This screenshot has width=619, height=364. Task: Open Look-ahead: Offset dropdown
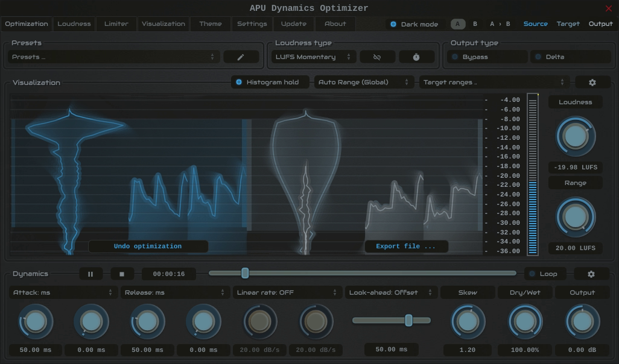[391, 293]
